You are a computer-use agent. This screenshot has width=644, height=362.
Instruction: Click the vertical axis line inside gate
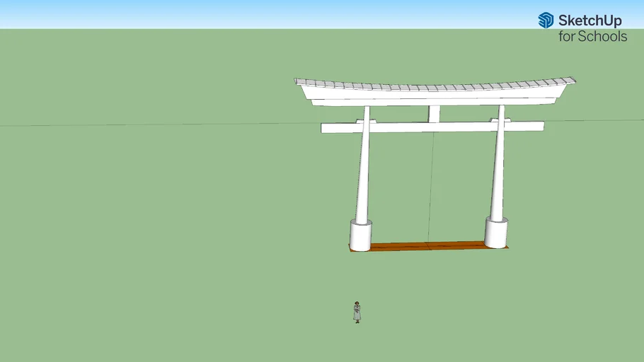[432, 184]
